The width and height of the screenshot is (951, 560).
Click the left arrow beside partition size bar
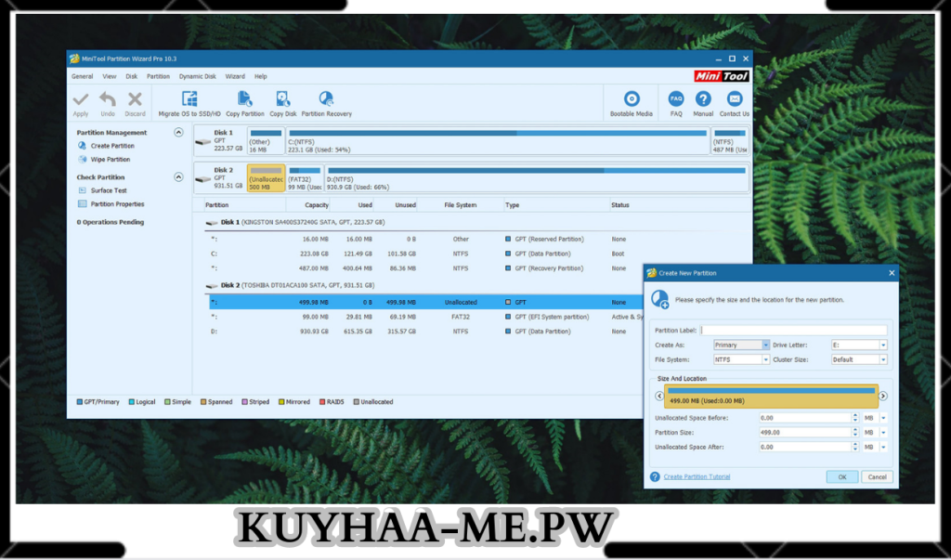click(x=659, y=396)
